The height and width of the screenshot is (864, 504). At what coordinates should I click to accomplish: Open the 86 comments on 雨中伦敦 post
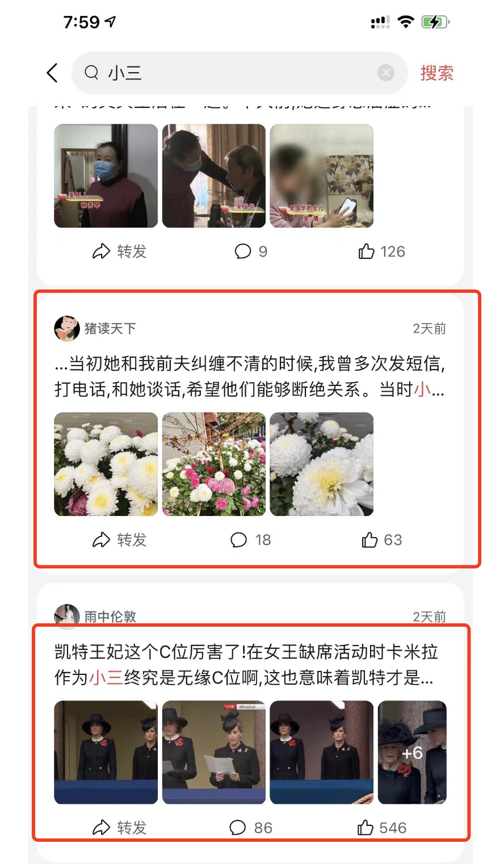pos(250,828)
